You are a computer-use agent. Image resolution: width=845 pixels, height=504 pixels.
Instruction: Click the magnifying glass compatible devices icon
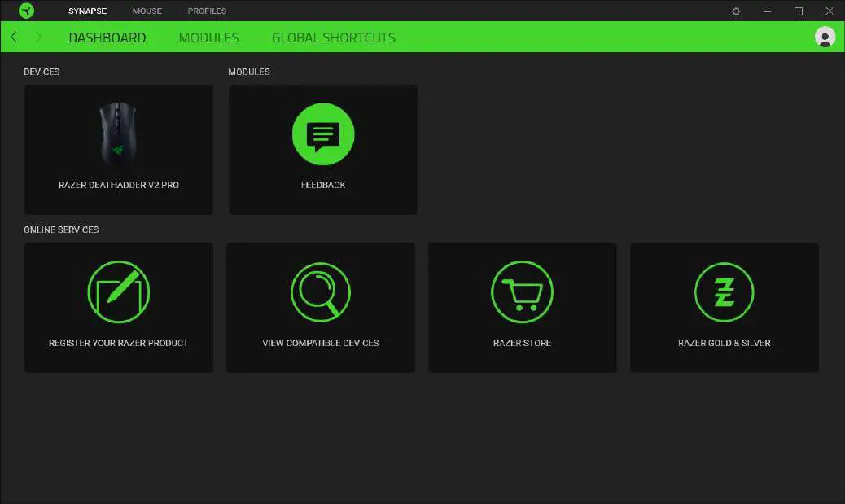pos(321,292)
